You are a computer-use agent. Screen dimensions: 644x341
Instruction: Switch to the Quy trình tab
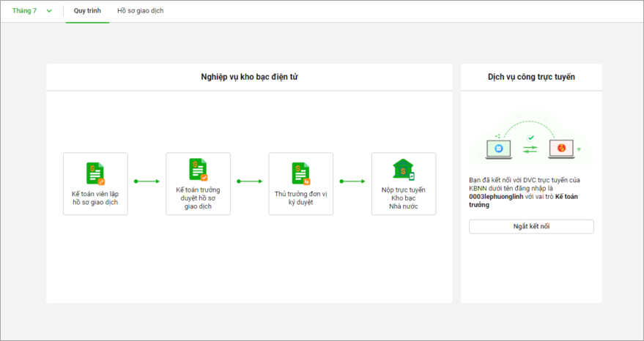point(87,11)
